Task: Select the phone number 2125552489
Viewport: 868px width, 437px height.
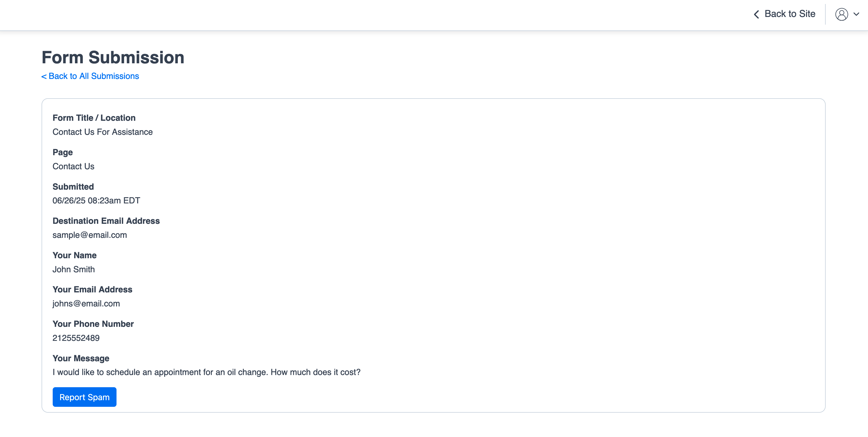Action: pos(76,338)
